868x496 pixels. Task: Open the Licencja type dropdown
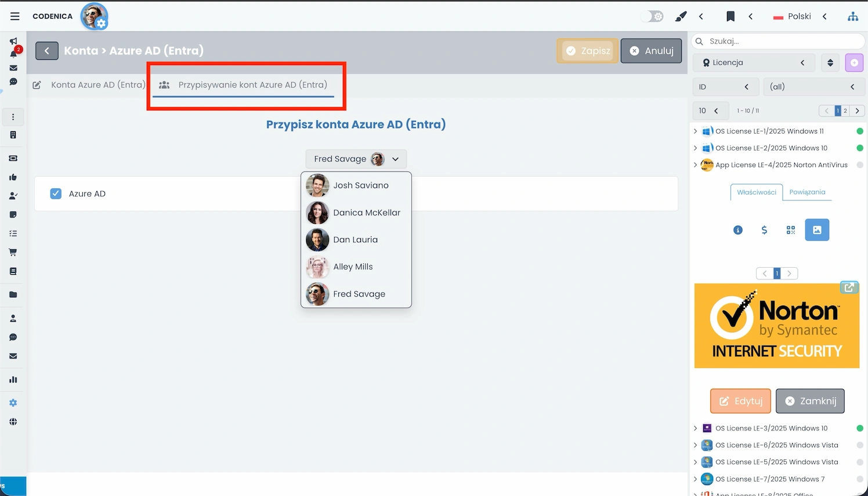[x=753, y=63]
